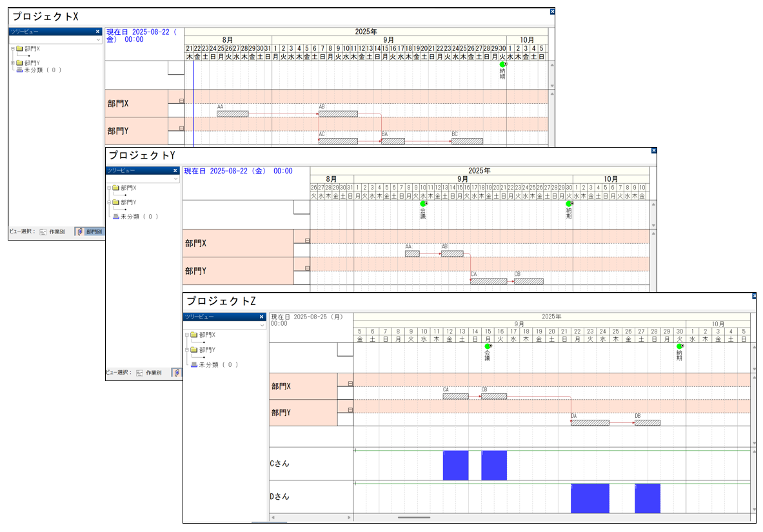Switch to 作業別 view in Project X
This screenshot has height=532, width=763.
click(x=52, y=231)
